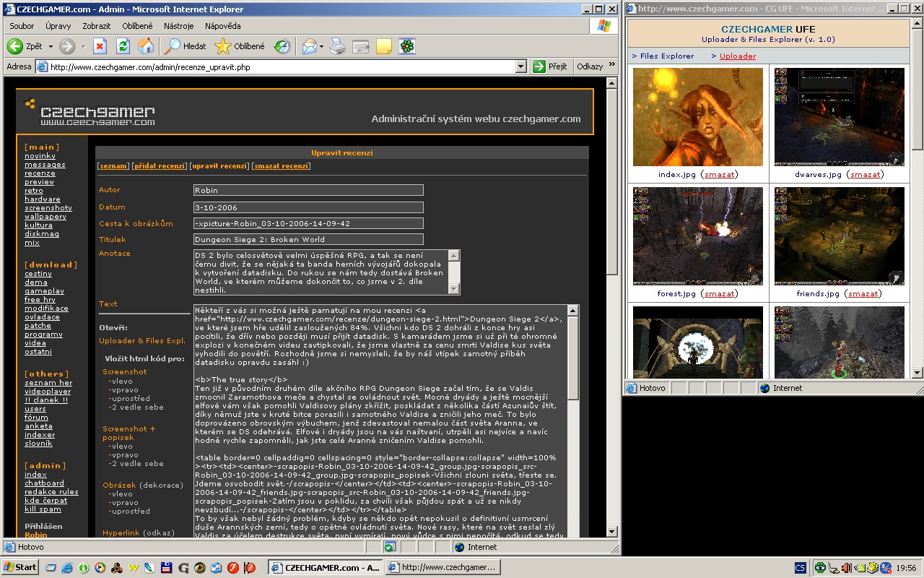Click the ICQ flower toolbar icon
924x578 pixels.
pos(407,46)
